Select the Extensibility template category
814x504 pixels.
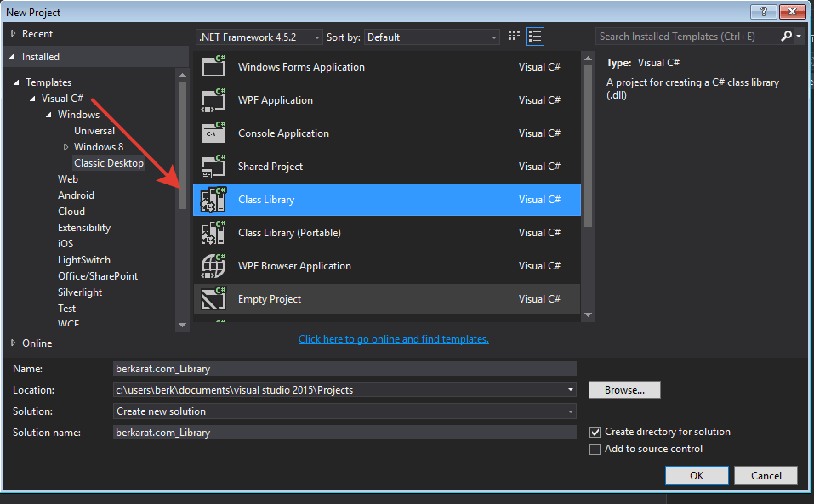click(x=84, y=228)
